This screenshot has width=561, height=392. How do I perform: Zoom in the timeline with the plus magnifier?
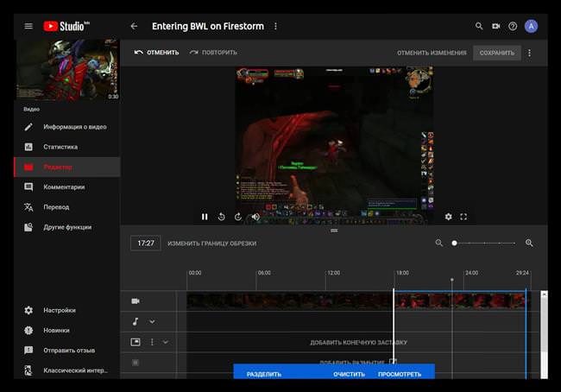[529, 243]
